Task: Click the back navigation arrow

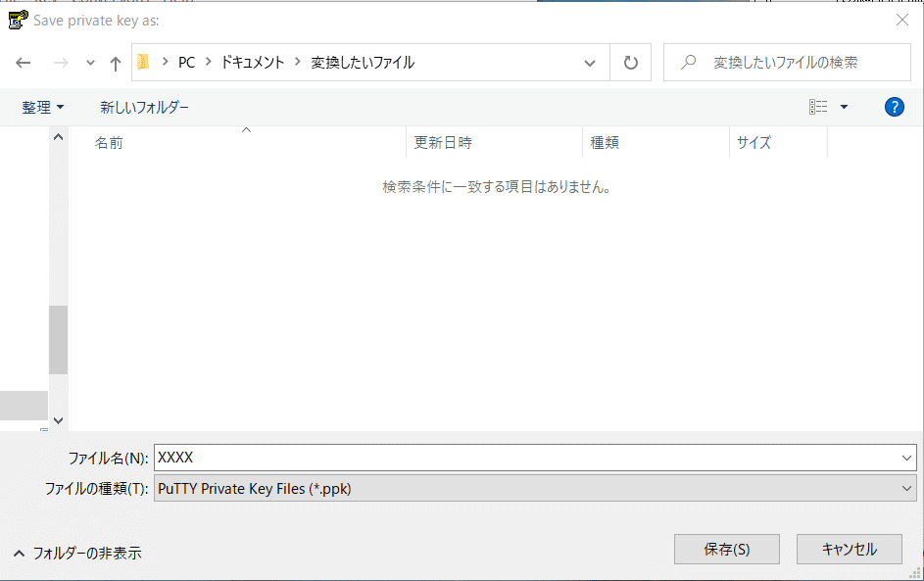Action: point(23,62)
